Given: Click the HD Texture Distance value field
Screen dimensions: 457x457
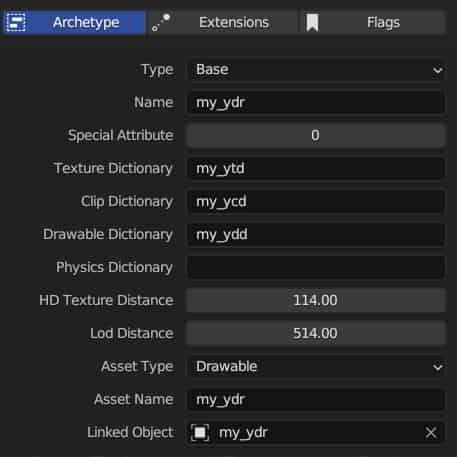Looking at the screenshot, I should [x=316, y=301].
